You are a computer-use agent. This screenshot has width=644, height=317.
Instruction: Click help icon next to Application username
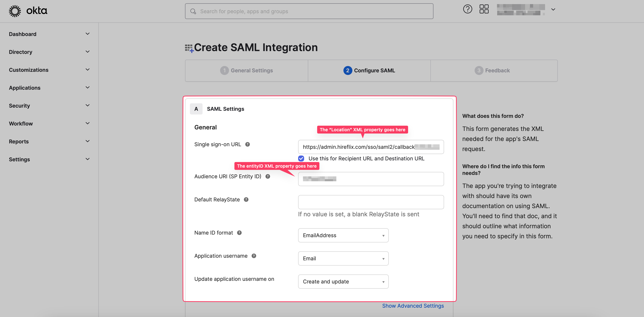[x=254, y=256]
